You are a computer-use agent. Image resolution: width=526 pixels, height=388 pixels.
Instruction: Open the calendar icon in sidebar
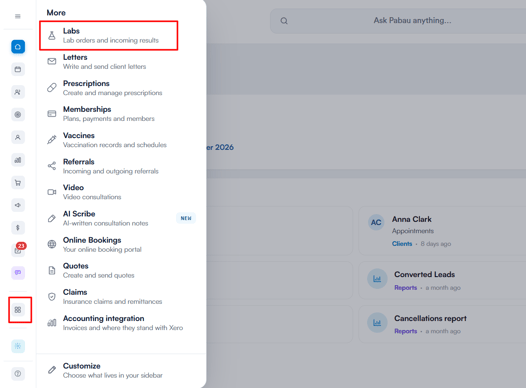pos(18,69)
